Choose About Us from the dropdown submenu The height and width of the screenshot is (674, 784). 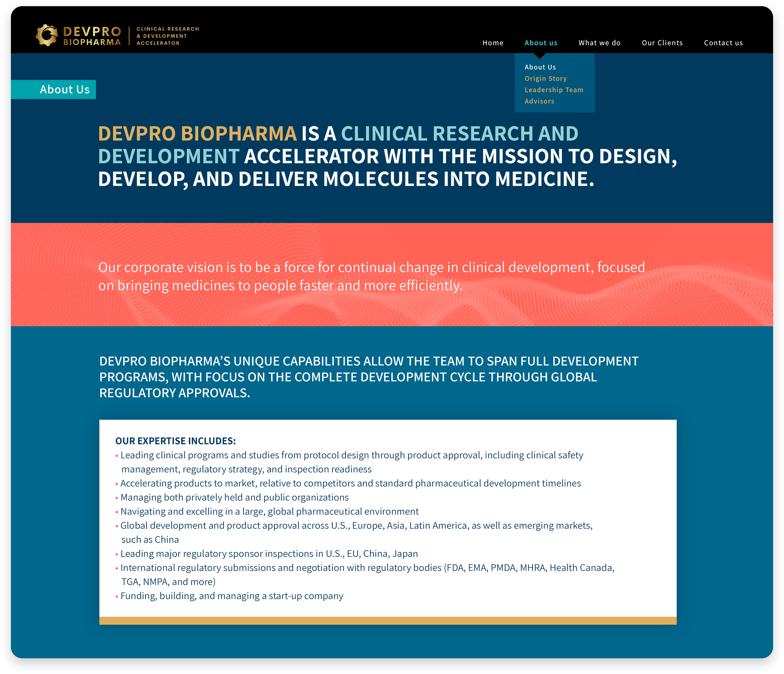pyautogui.click(x=540, y=67)
